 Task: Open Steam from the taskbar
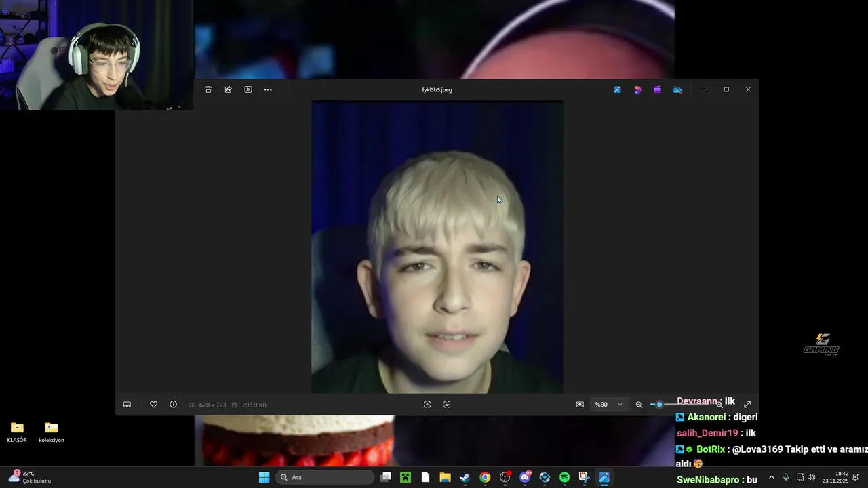tap(465, 477)
